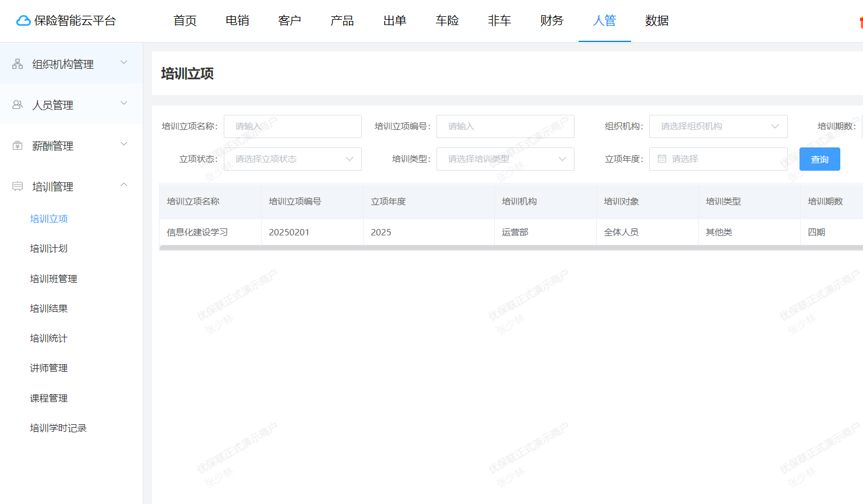This screenshot has height=504, width=863.
Task: Expand the 薪酬管理 menu chevron
Action: point(124,144)
